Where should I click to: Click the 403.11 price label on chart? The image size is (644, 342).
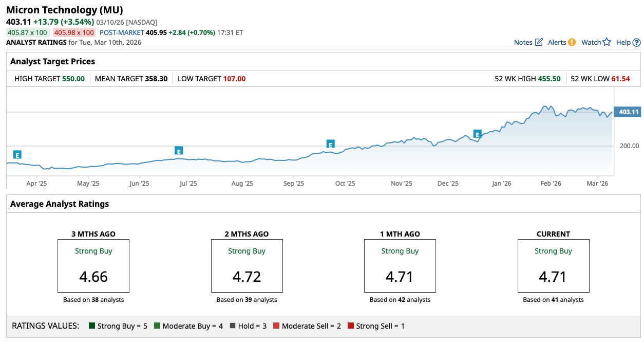628,112
